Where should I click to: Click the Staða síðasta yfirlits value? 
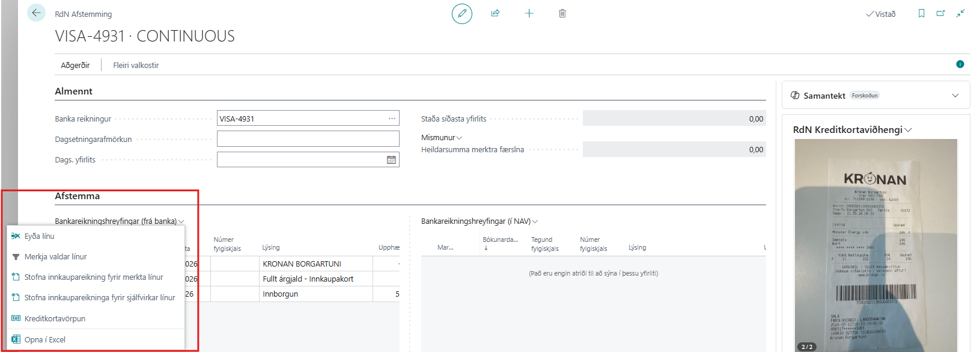click(674, 119)
